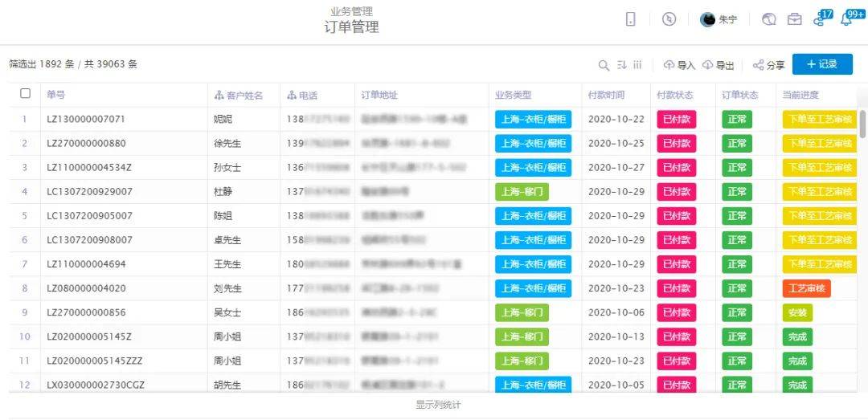Toggle the select-all checkbox in header
The width and height of the screenshot is (868, 420).
pos(25,94)
